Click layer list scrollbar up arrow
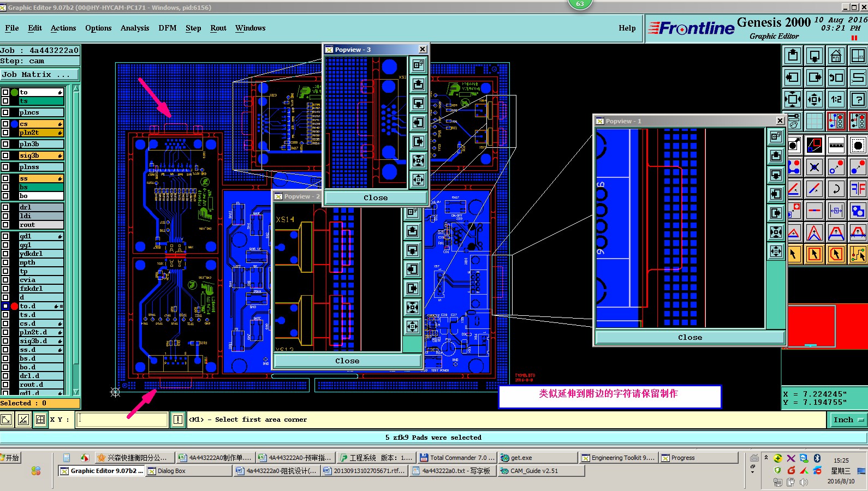Image resolution: width=868 pixels, height=491 pixels. 76,88
